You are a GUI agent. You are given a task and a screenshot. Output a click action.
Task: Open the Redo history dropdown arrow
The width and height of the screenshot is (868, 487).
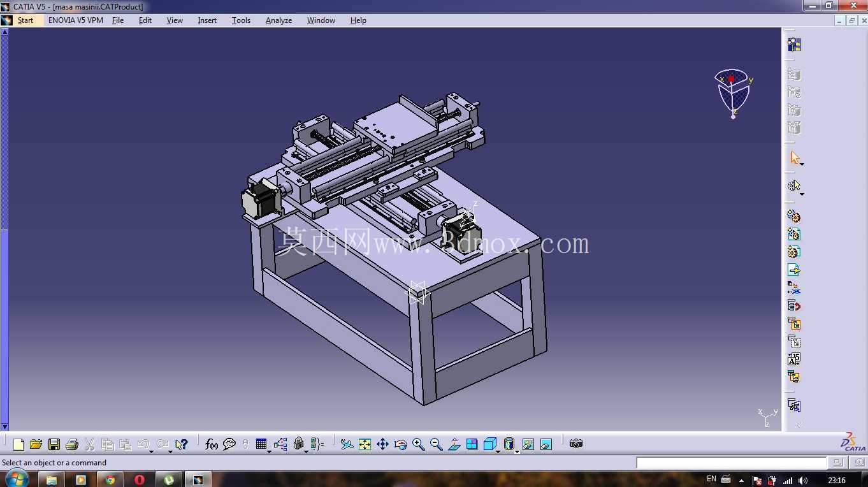(x=170, y=451)
